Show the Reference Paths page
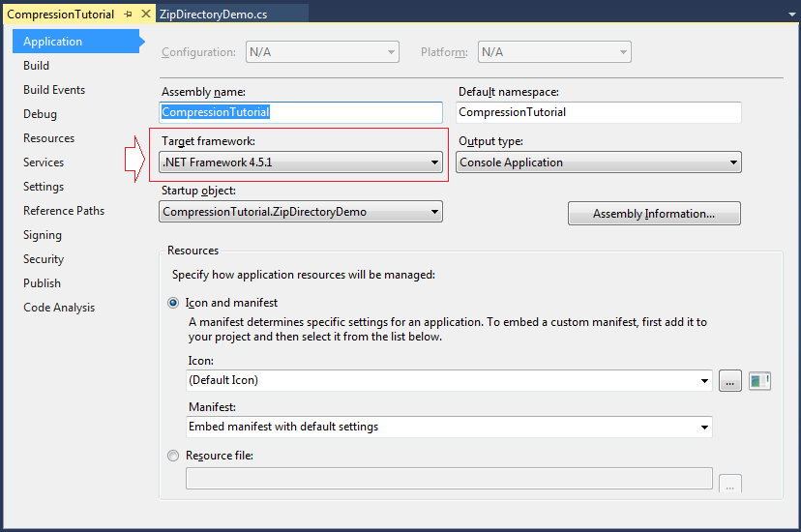This screenshot has width=801, height=532. (x=64, y=211)
